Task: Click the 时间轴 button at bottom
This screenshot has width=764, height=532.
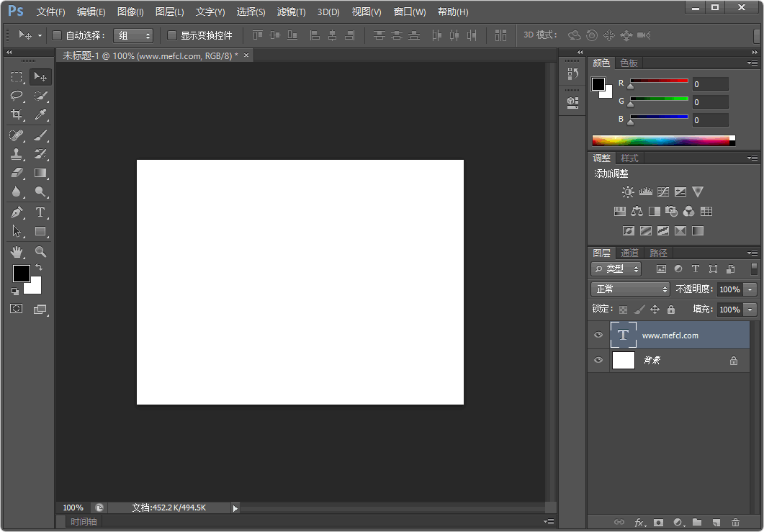Action: (x=84, y=521)
